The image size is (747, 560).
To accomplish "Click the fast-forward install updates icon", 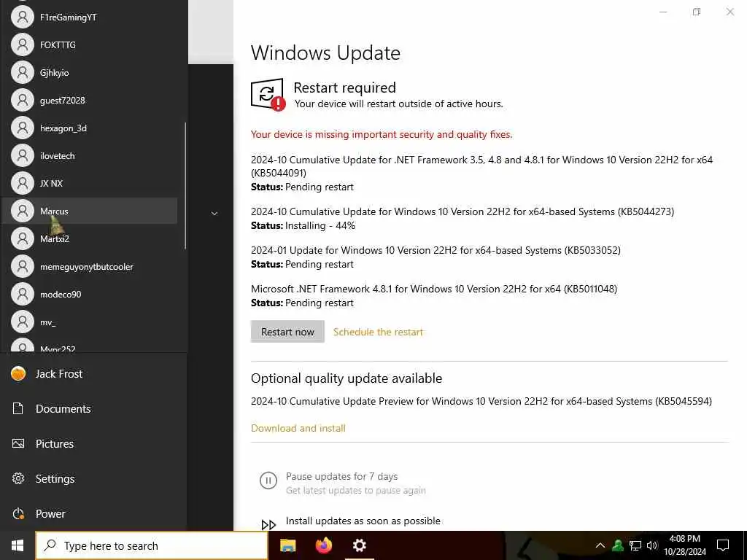I will [268, 525].
